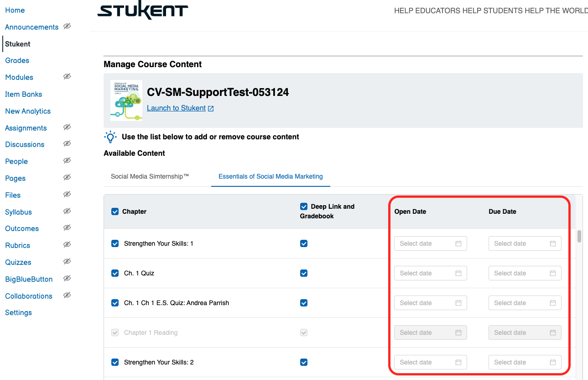588x380 pixels.
Task: Open Assignments navigation link
Action: (26, 128)
